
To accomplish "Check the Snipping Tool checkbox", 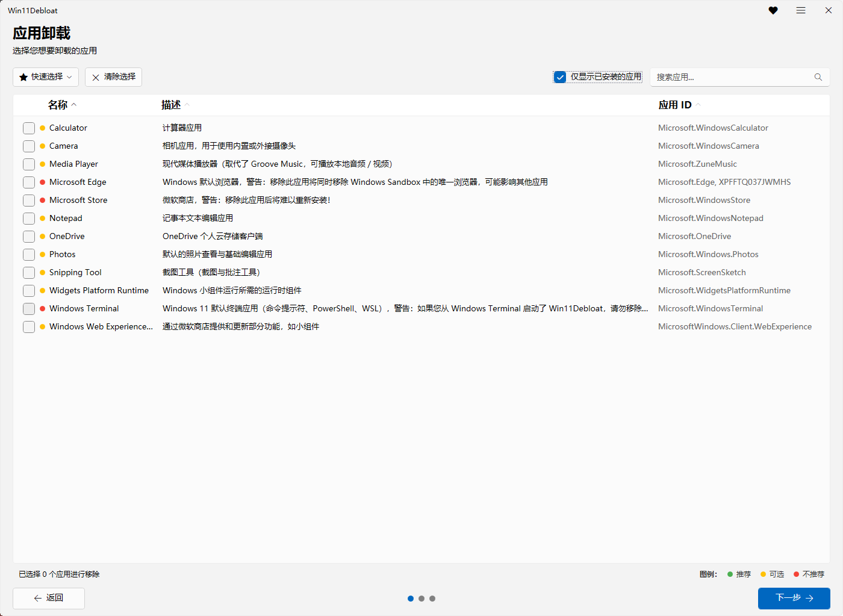I will [29, 273].
